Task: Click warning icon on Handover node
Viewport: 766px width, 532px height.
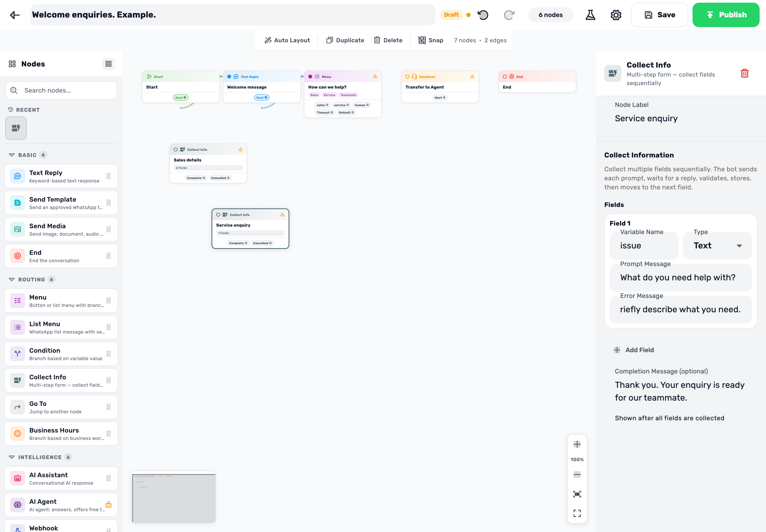Action: pyautogui.click(x=472, y=76)
